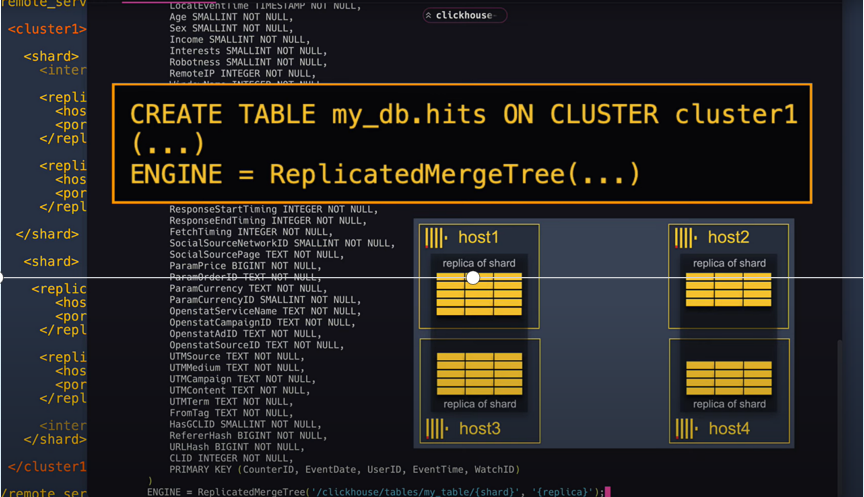
Task: Click the bottom ENGINE = ReplicatedMergeTree path line
Action: point(376,492)
